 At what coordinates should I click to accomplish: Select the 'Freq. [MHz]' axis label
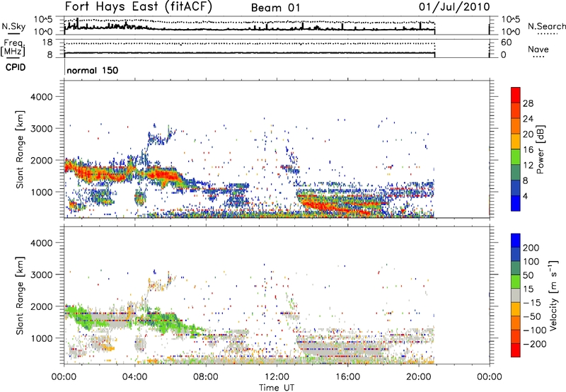13,47
